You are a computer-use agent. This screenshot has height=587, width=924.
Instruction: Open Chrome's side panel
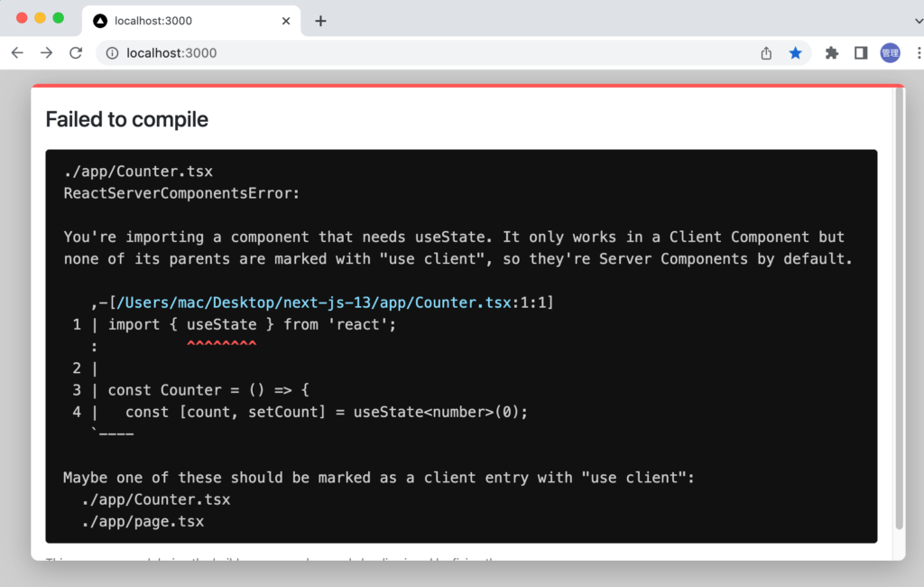[x=861, y=52]
